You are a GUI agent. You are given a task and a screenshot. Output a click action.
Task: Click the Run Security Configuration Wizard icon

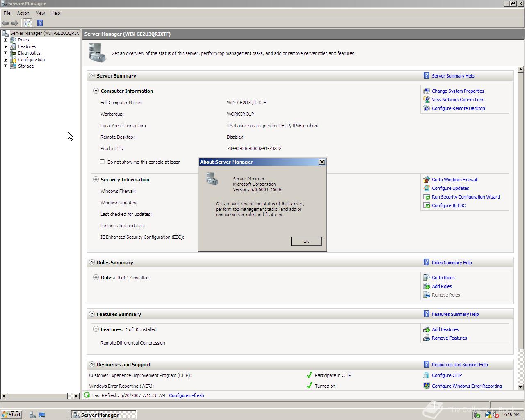click(x=427, y=197)
